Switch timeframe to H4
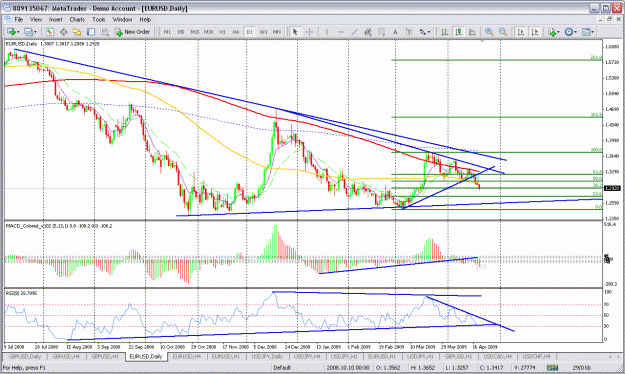Image resolution: width=625 pixels, height=374 pixels. pyautogui.click(x=236, y=32)
